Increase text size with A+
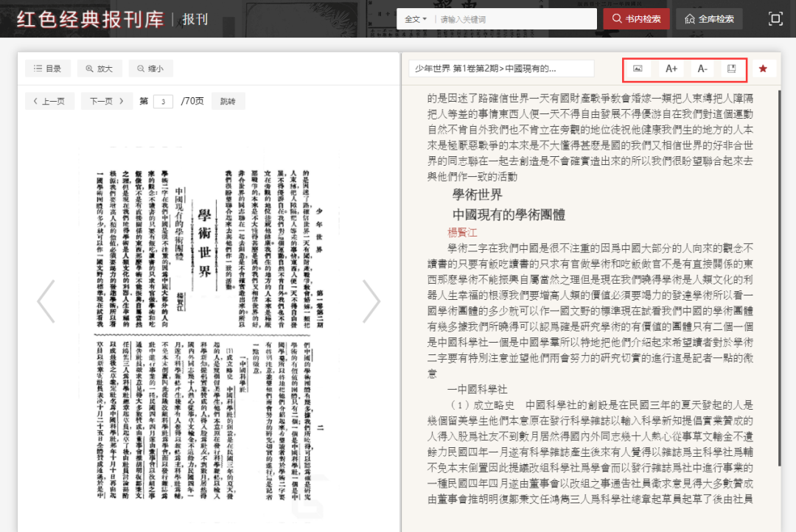Screen dimensions: 796x532 click(671, 69)
